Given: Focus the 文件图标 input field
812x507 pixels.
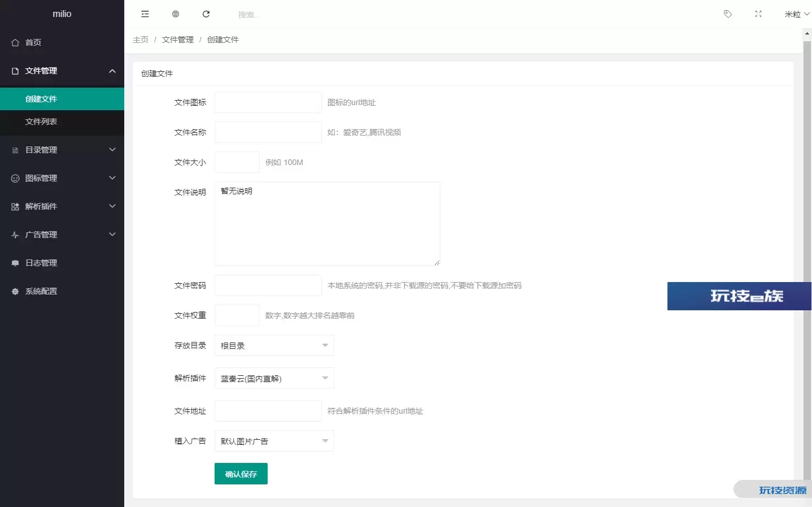Looking at the screenshot, I should coord(268,102).
